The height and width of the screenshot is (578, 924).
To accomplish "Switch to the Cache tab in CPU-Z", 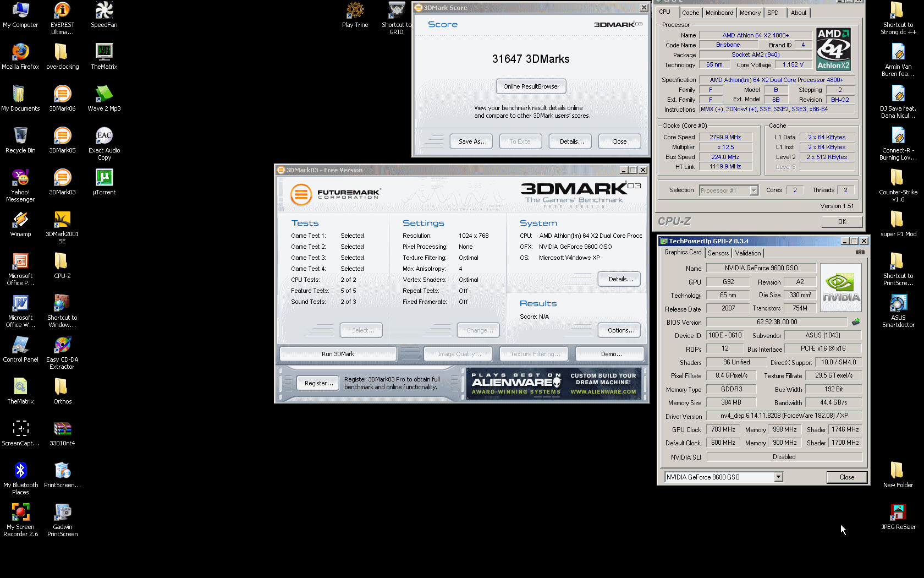I will 690,13.
